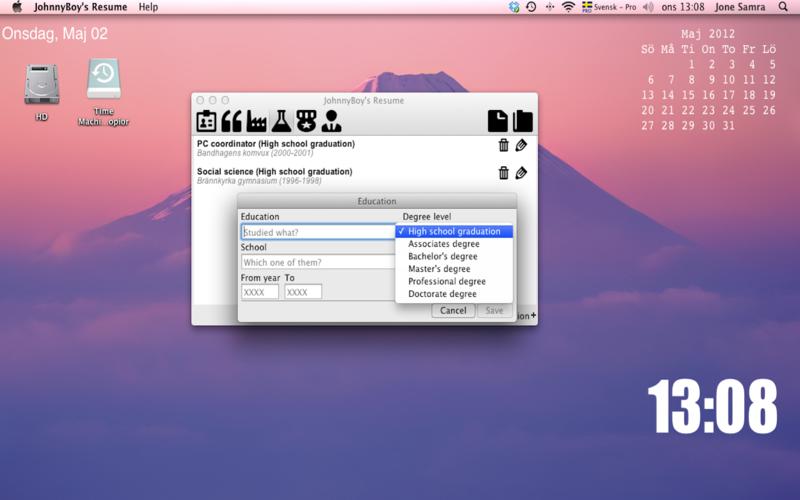Click the medal badge toolbar icon
800x500 pixels.
pos(306,121)
